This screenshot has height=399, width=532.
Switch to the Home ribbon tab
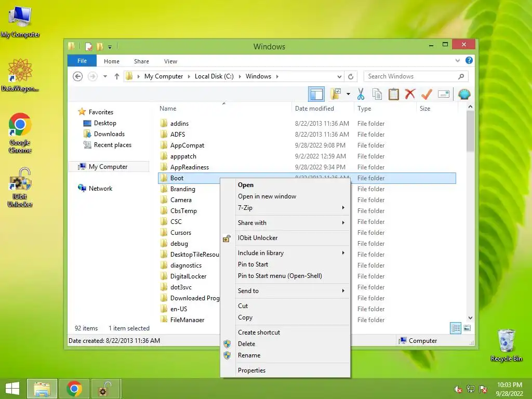pos(112,61)
